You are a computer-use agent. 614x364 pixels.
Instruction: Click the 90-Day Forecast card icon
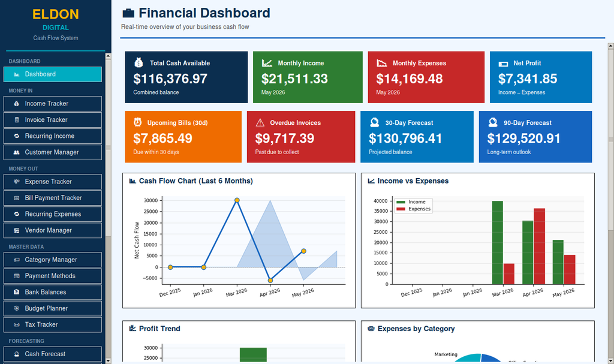pyautogui.click(x=493, y=123)
